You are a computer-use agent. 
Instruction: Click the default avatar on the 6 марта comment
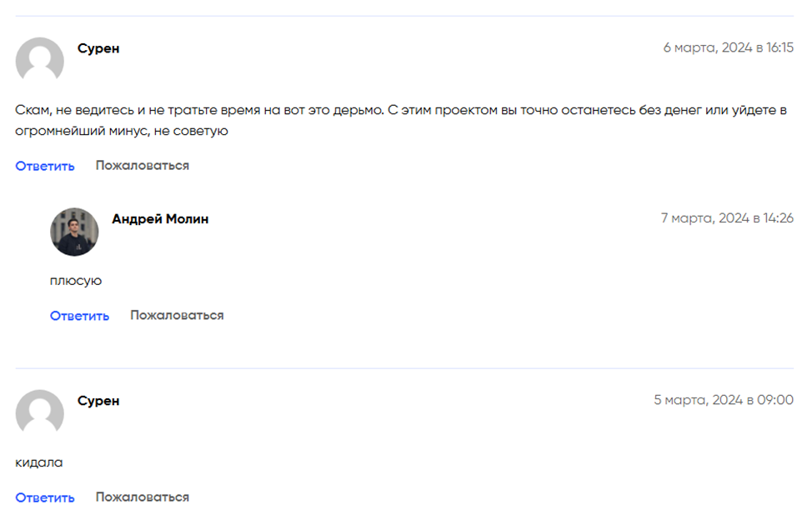(x=40, y=61)
